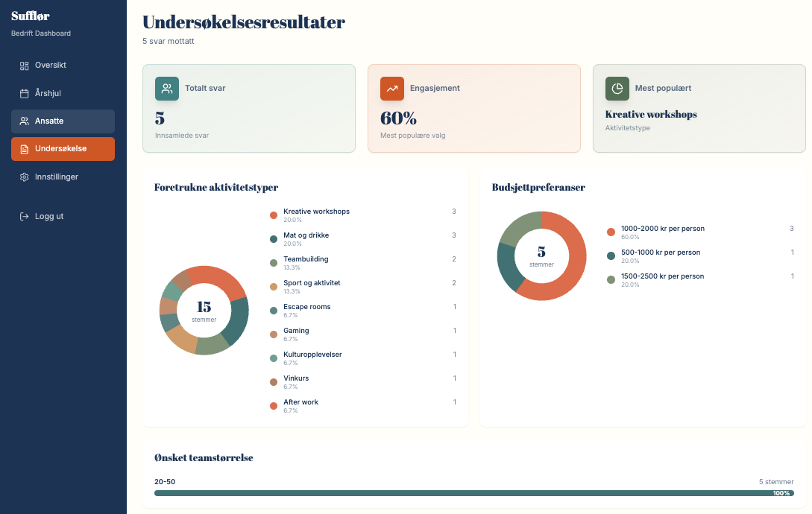Screen dimensions: 812x514
Task: Click the Engasjement trend arrow icon
Action: click(393, 88)
